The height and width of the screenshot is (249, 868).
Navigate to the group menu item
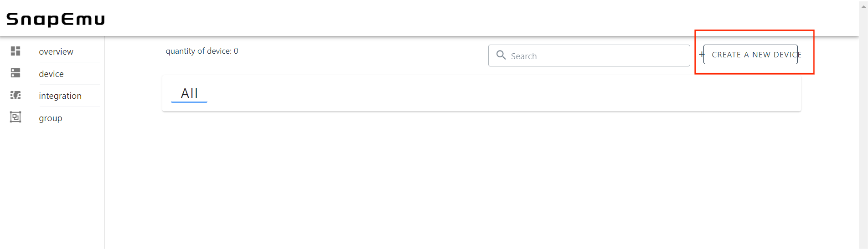(51, 118)
